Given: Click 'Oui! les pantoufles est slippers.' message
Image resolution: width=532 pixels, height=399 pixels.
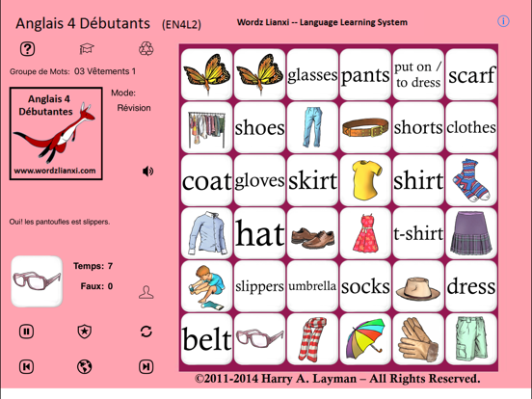Looking at the screenshot, I should coord(60,222).
